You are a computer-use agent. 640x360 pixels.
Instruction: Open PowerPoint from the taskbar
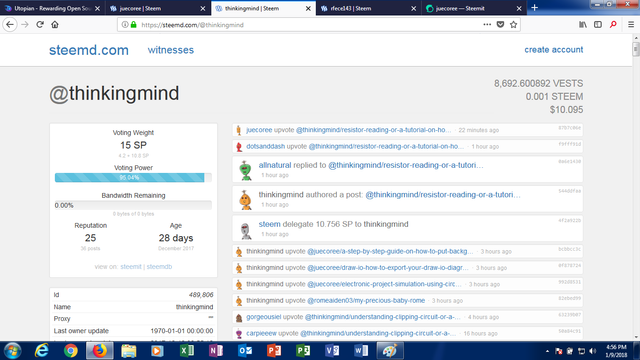[x=274, y=351]
